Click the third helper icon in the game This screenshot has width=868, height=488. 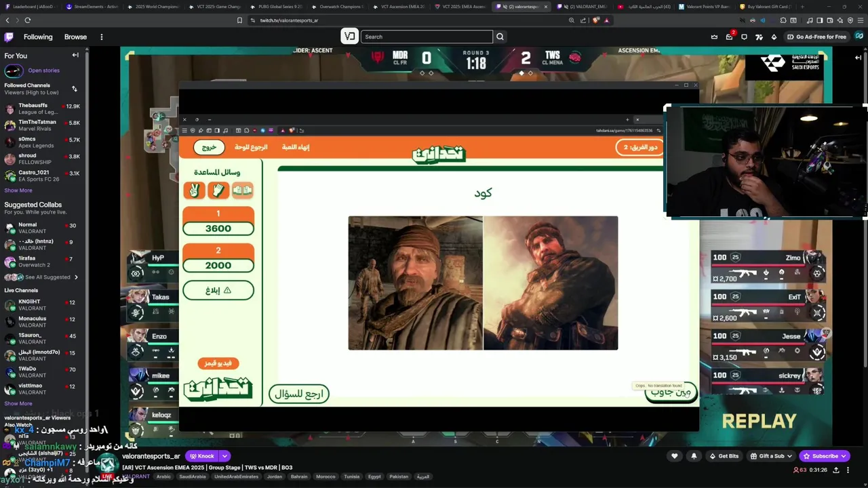(242, 190)
